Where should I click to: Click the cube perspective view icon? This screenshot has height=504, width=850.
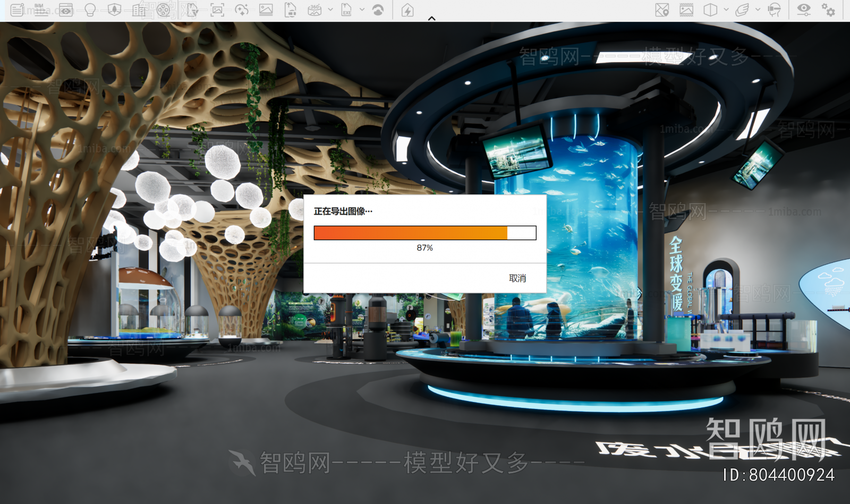[710, 10]
